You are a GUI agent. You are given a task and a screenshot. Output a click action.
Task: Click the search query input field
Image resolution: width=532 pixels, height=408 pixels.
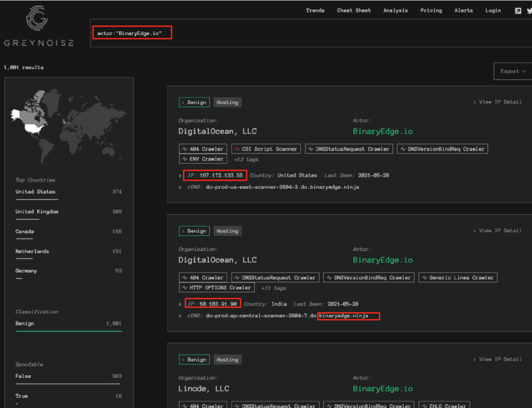tap(311, 33)
